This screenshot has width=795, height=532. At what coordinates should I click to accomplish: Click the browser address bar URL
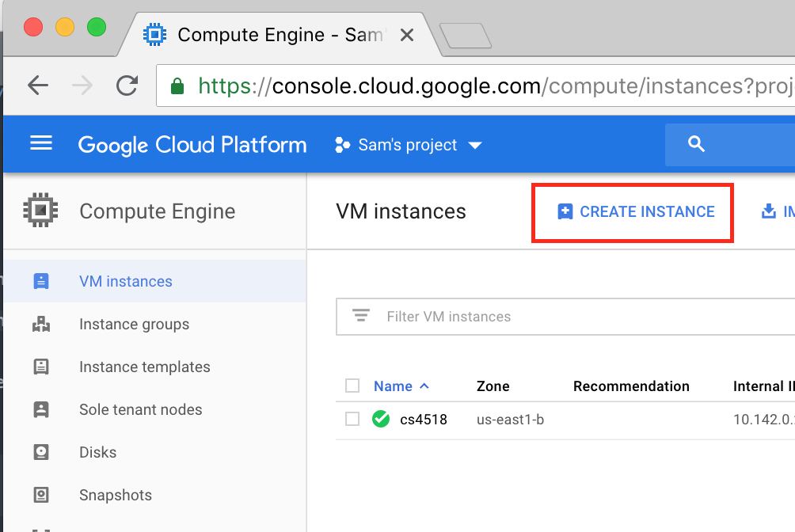475,85
